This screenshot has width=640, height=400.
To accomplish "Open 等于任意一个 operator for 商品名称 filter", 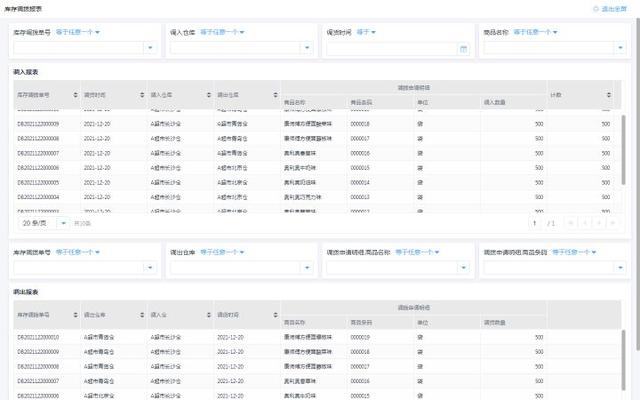I will pos(535,32).
